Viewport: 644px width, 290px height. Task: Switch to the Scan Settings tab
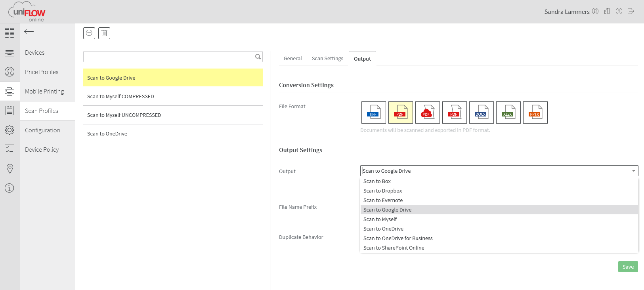[x=328, y=59]
